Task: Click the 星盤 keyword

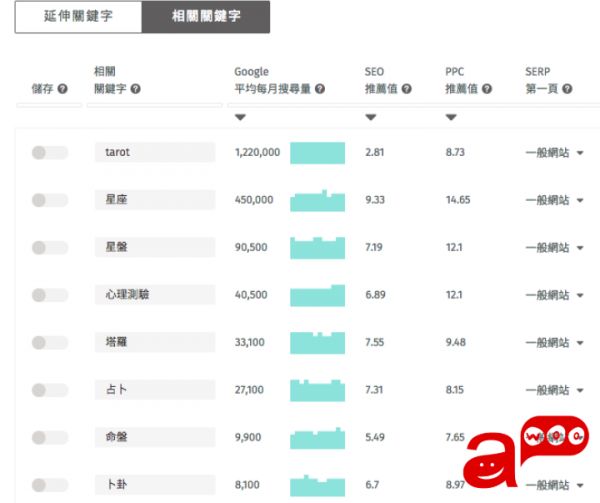Action: point(155,247)
